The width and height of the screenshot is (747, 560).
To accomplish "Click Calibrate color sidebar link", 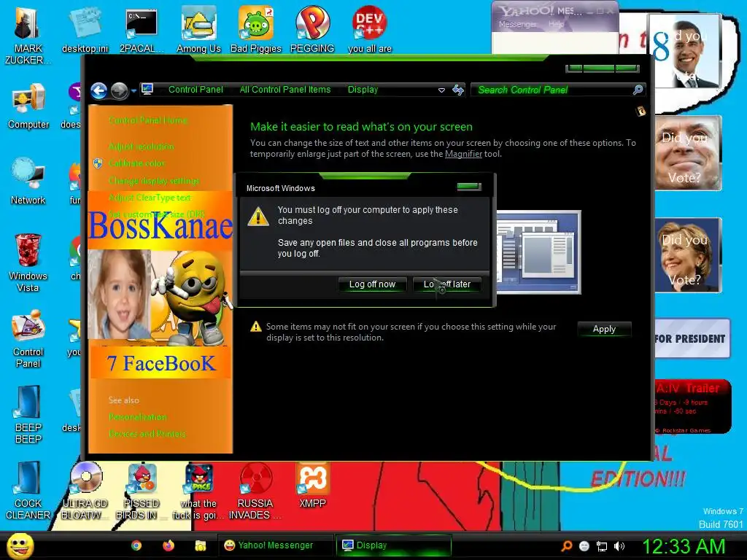I will click(136, 163).
